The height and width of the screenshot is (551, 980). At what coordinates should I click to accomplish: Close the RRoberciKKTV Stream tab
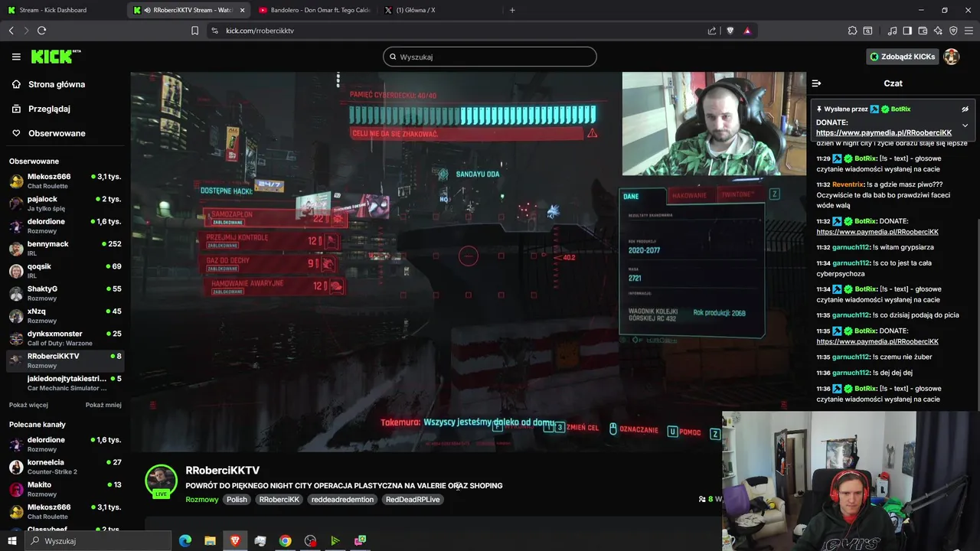243,10
